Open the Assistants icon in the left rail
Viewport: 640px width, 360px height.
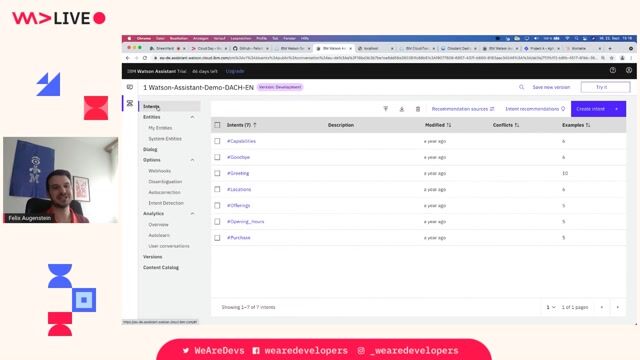[130, 87]
